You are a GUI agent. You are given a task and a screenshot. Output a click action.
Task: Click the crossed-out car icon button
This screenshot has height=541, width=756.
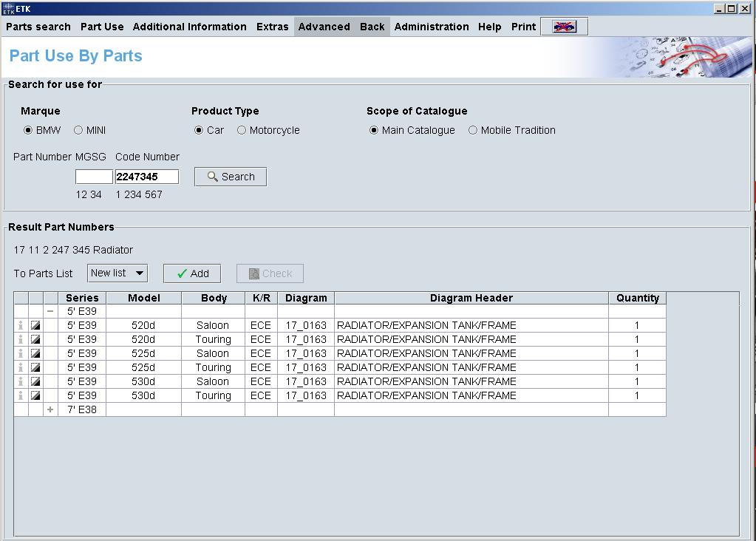coord(564,27)
